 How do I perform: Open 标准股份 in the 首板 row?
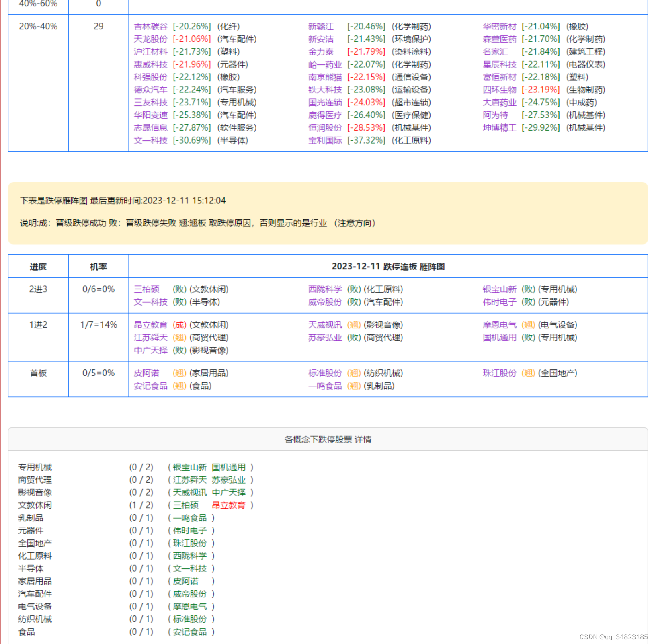click(325, 373)
